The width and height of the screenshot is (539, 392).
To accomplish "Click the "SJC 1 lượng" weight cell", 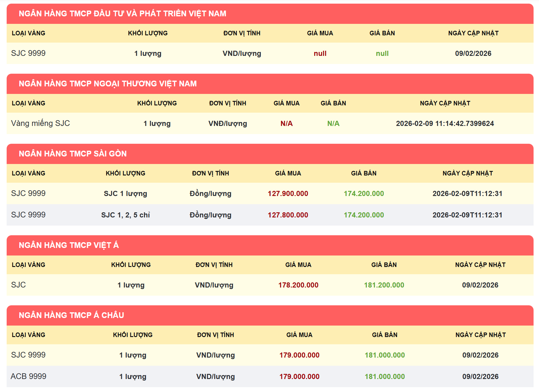I will tap(125, 194).
